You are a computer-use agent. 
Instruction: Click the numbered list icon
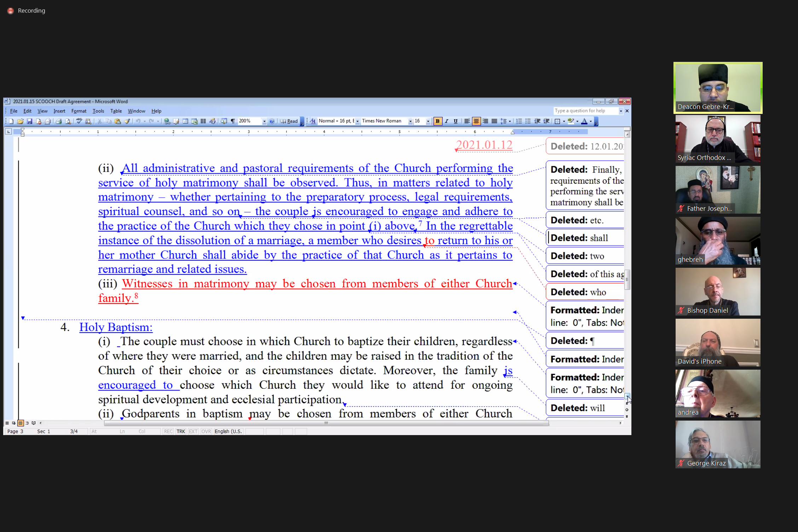(x=519, y=121)
